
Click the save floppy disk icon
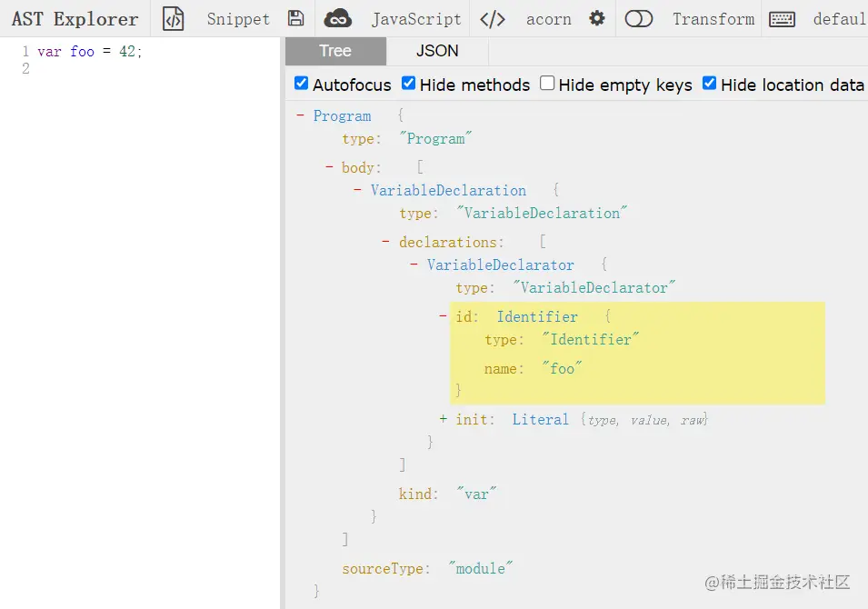pyautogui.click(x=296, y=18)
